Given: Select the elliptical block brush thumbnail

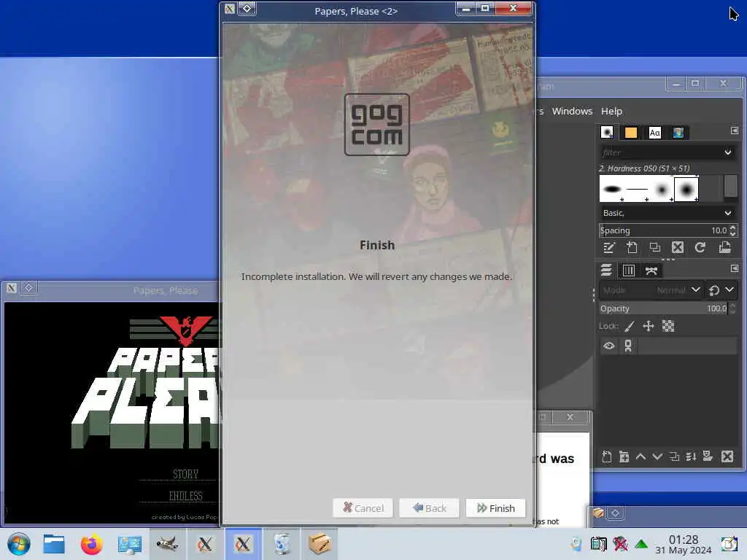Looking at the screenshot, I should click(612, 189).
